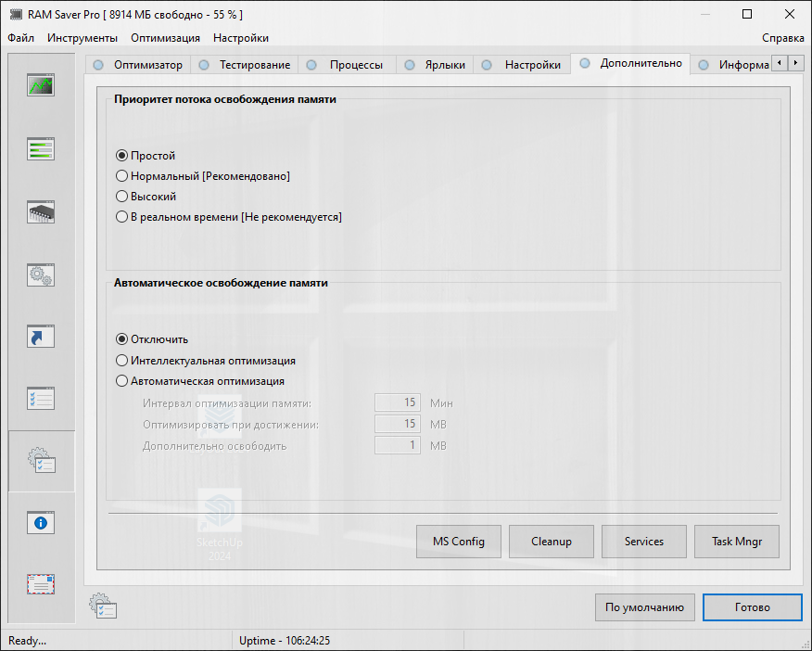Select the green bars testing sidebar icon
Image resolution: width=812 pixels, height=651 pixels.
coord(41,148)
